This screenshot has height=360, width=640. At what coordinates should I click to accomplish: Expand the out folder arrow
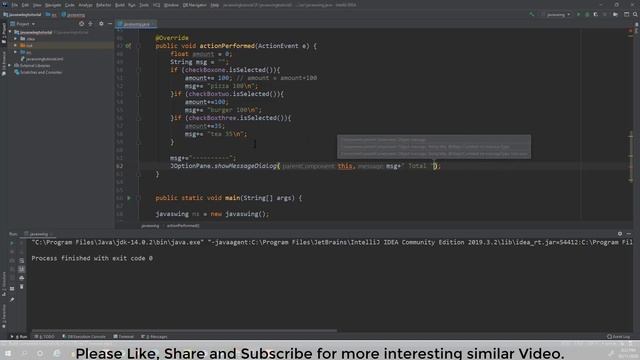point(16,45)
